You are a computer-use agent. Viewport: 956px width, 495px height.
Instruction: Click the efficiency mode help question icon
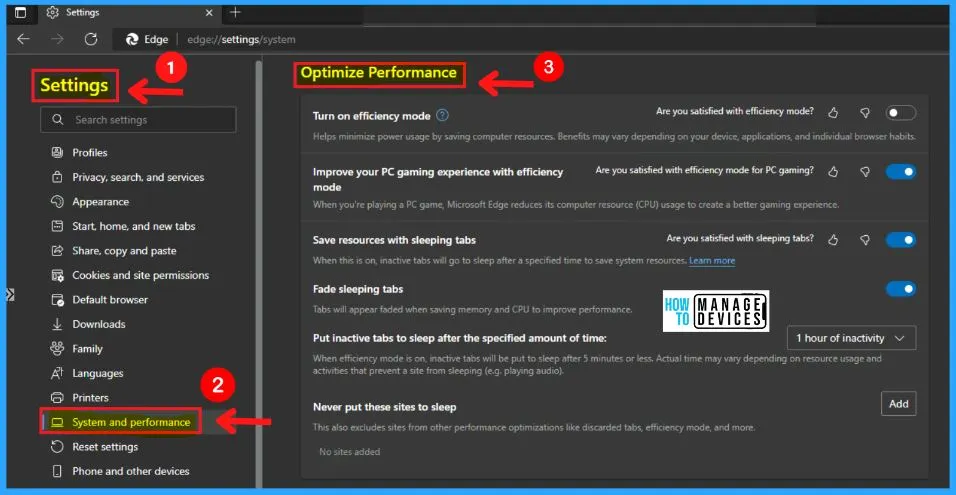[443, 115]
